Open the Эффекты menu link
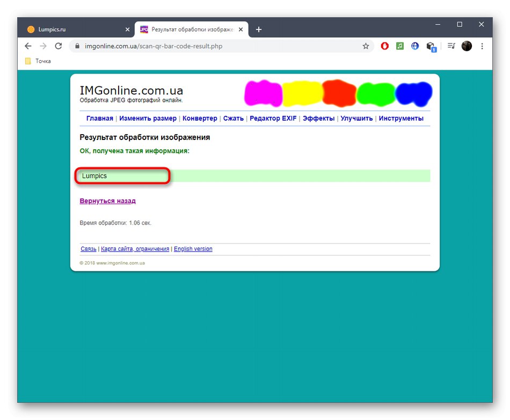Image resolution: width=510 pixels, height=420 pixels. [x=318, y=119]
